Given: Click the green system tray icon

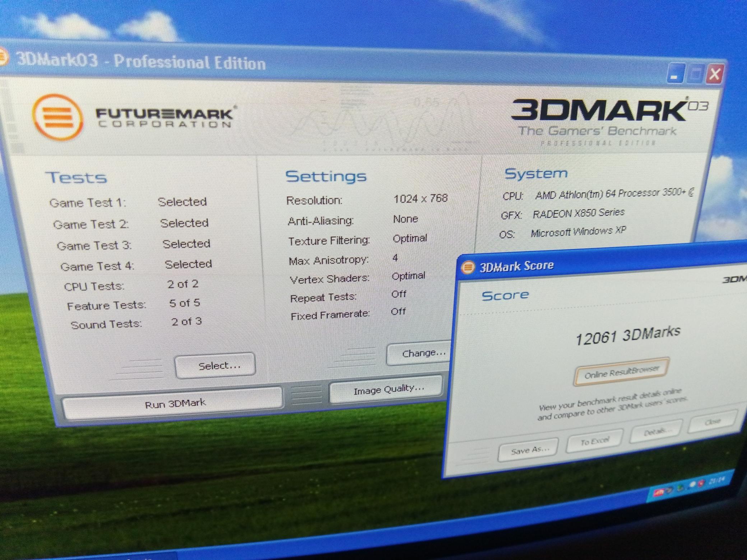Looking at the screenshot, I should [680, 487].
